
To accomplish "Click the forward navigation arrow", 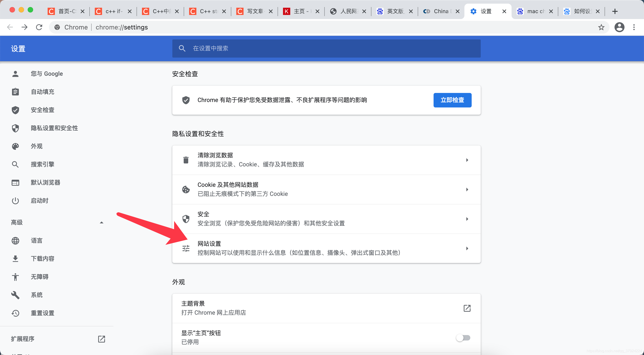I will [24, 27].
